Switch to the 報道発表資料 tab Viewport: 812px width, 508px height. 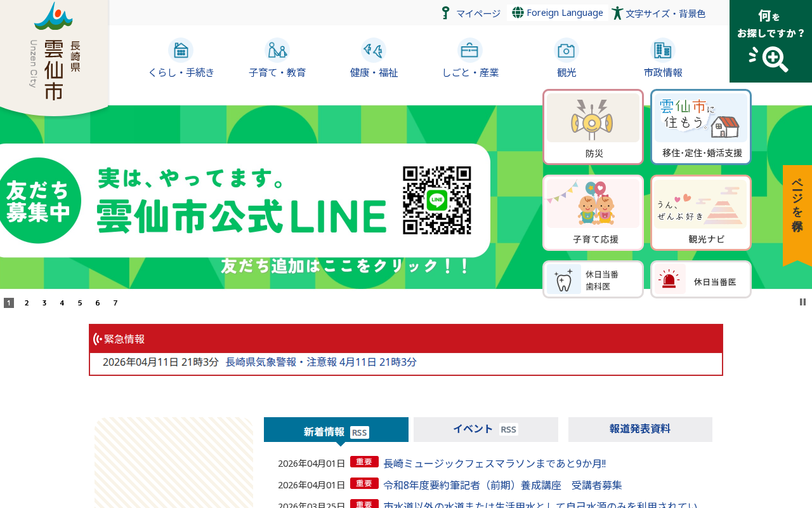point(640,429)
